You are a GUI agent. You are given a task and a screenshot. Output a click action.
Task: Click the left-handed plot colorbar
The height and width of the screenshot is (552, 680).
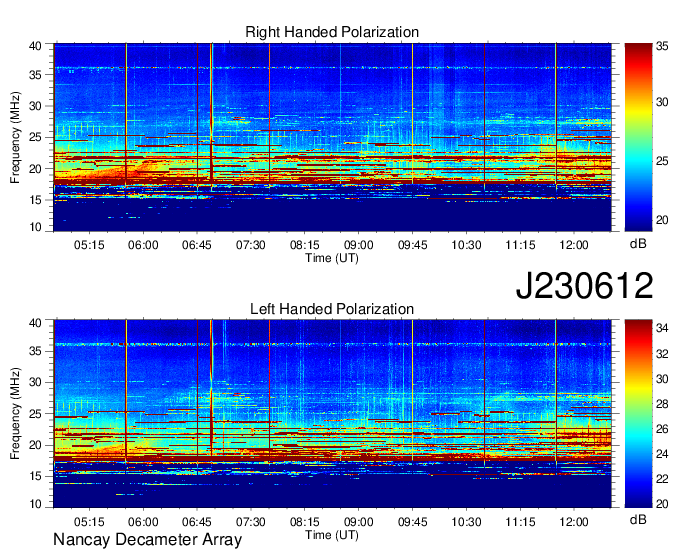[638, 414]
